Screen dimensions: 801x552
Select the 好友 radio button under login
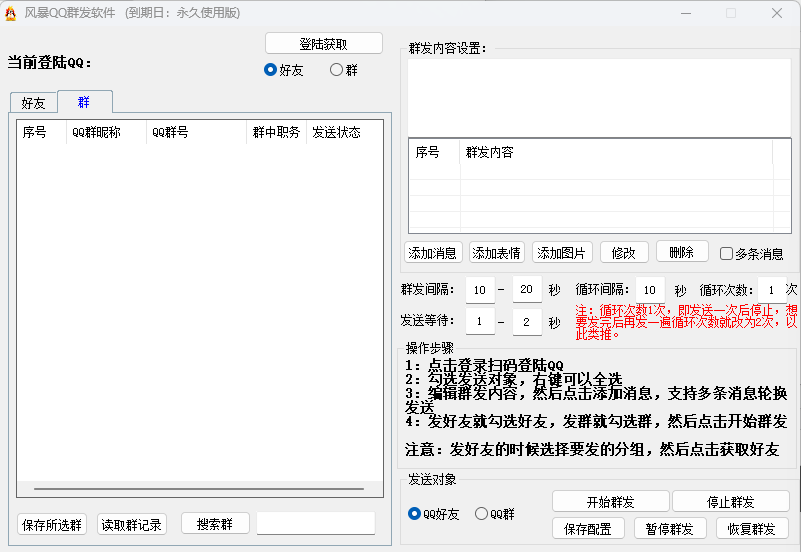(x=271, y=70)
